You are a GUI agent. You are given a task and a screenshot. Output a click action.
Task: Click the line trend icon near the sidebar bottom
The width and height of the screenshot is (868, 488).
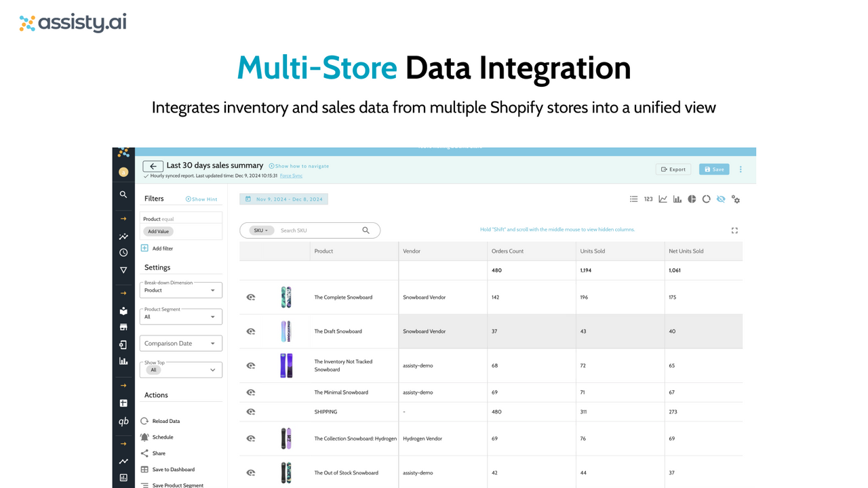[x=123, y=462]
